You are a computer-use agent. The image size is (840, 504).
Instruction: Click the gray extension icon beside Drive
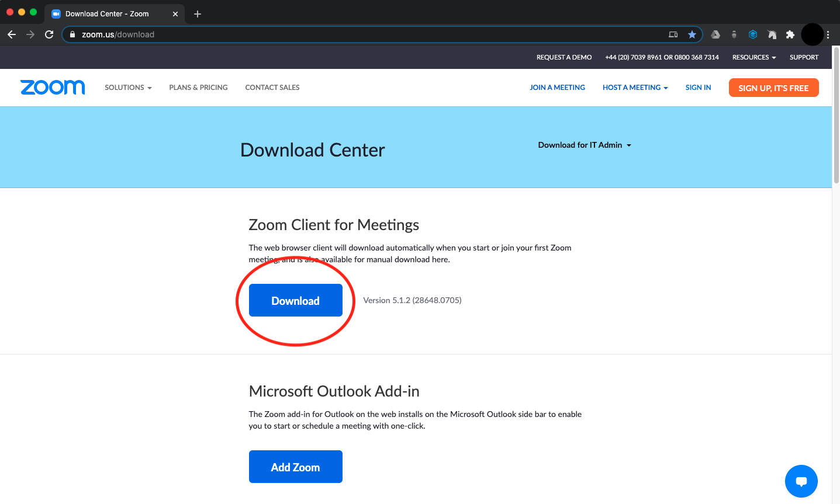coord(734,34)
